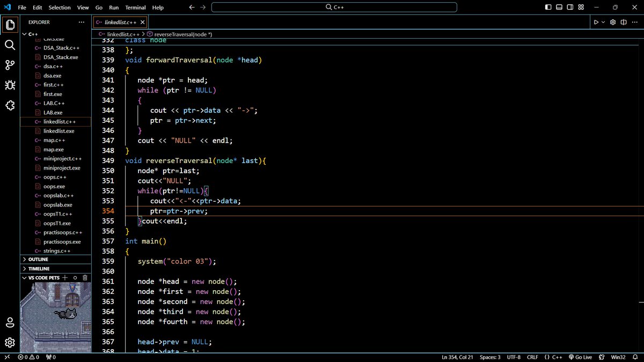The height and width of the screenshot is (362, 644).
Task: Throw a ball using the circle icon
Action: [x=75, y=278]
